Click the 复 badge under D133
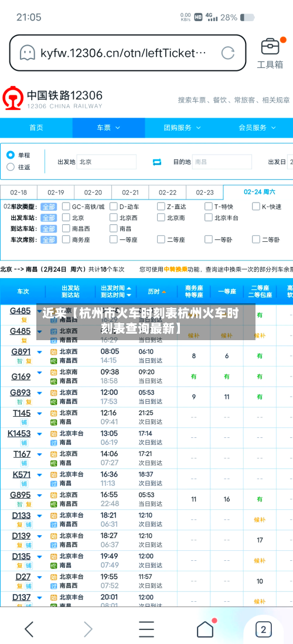The width and height of the screenshot is (293, 644). [19, 525]
